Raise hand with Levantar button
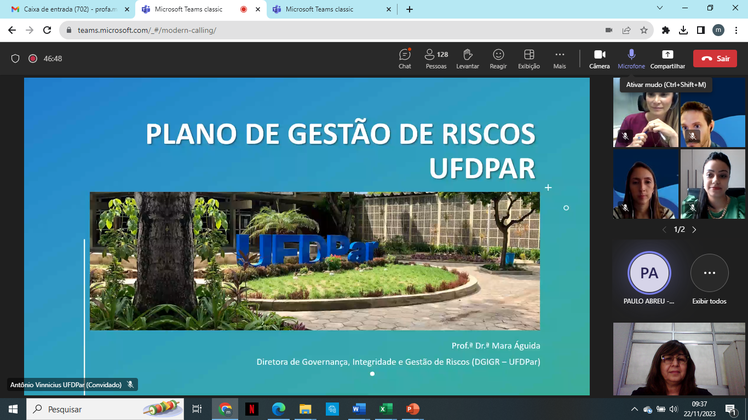 pos(467,58)
